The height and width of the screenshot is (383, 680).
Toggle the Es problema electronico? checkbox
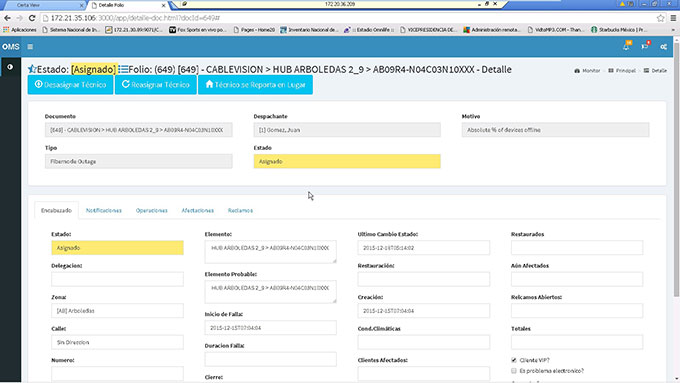pos(514,371)
